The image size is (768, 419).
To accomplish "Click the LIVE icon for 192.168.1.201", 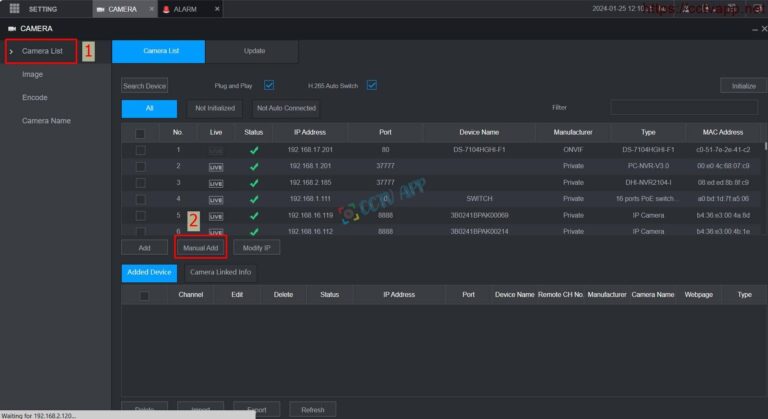I will [216, 166].
